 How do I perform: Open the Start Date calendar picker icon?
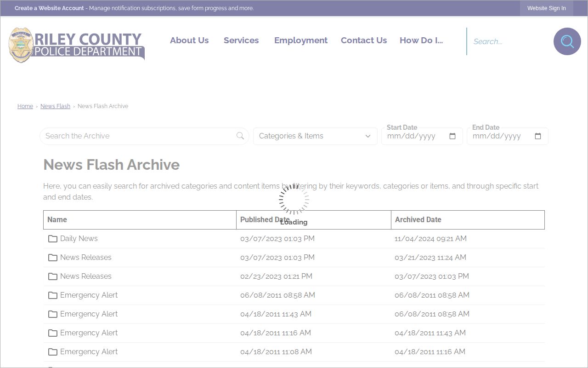(x=452, y=136)
